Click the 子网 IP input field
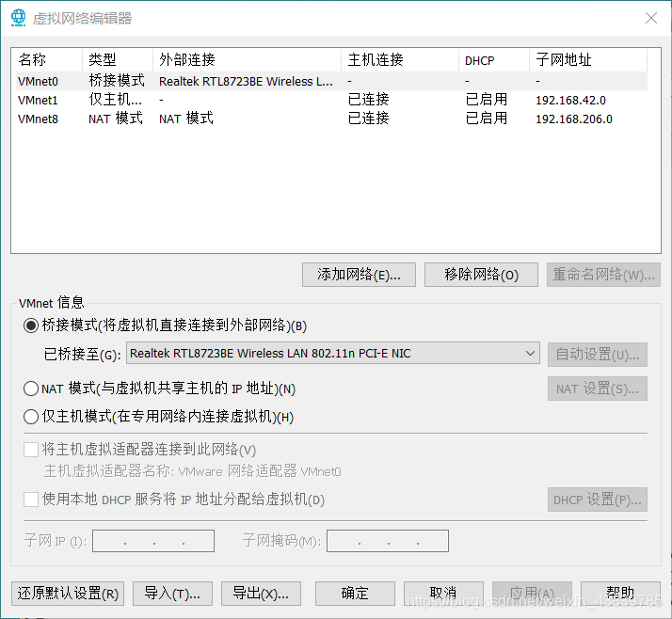Viewport: 672px width, 619px height. tap(153, 541)
